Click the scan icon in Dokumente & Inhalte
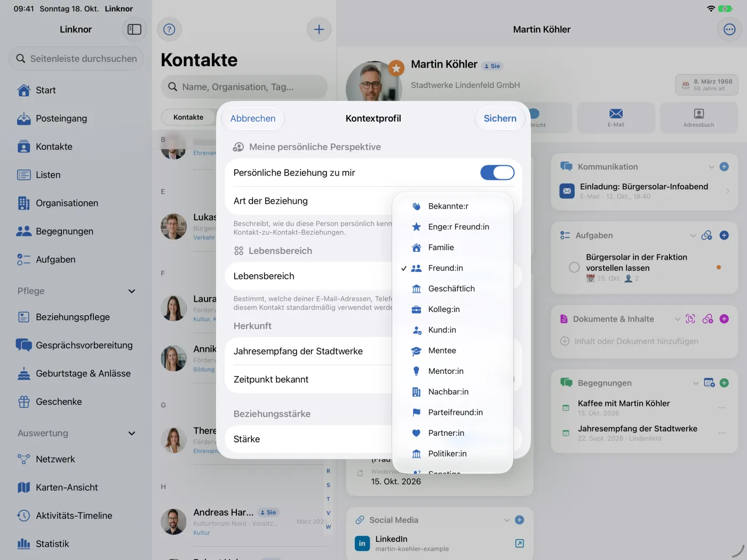 point(690,319)
